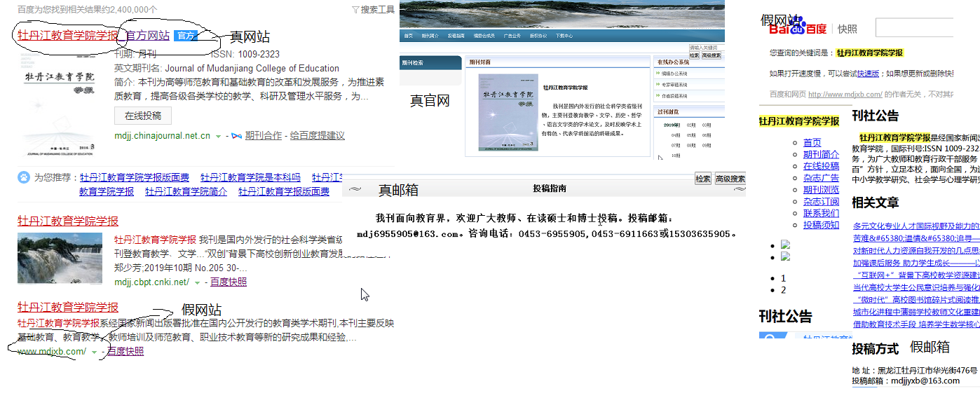Click the arrow icon beside 作者投稿系统
This screenshot has height=412, width=980.
click(658, 95)
